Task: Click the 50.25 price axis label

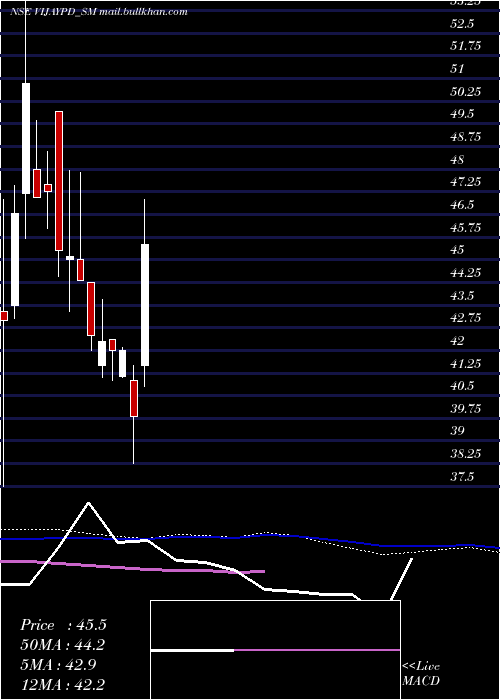Action: 466,92
